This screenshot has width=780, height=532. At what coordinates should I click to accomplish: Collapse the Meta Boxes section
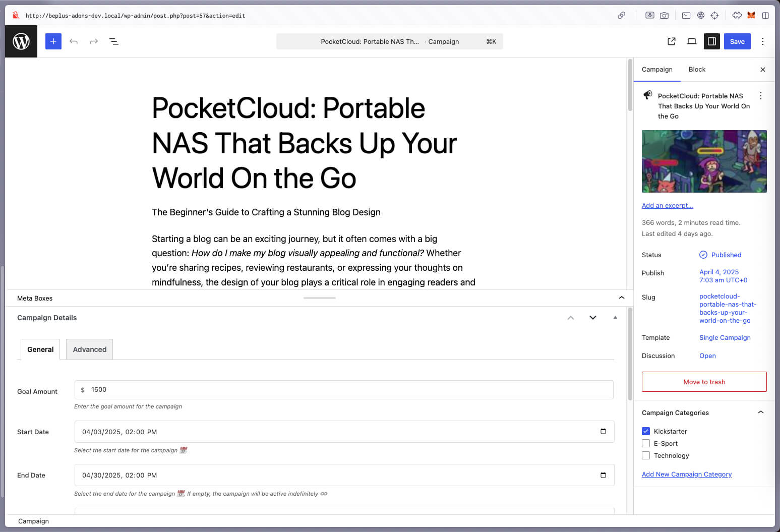click(622, 298)
